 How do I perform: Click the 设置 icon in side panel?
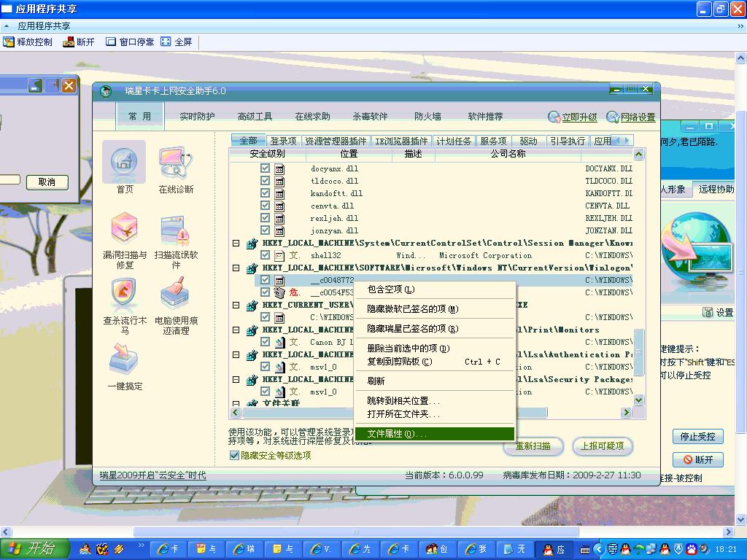click(708, 312)
